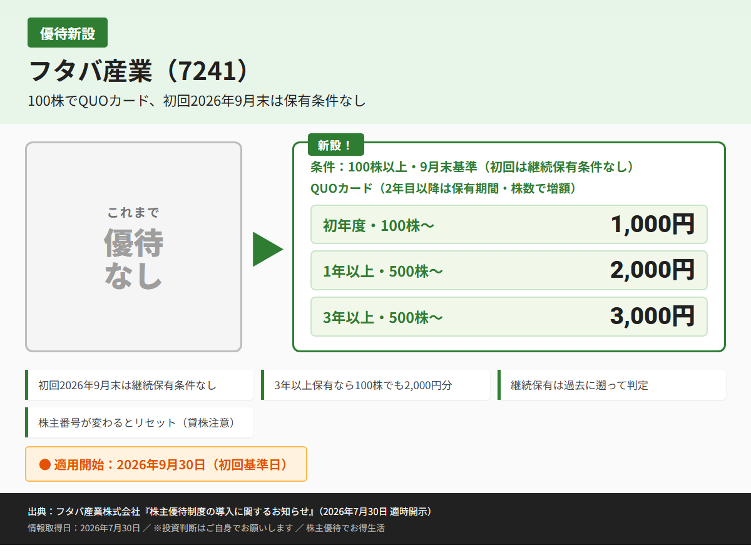
Task: Click note 継続保有は過去に遡って判定
Action: click(611, 385)
